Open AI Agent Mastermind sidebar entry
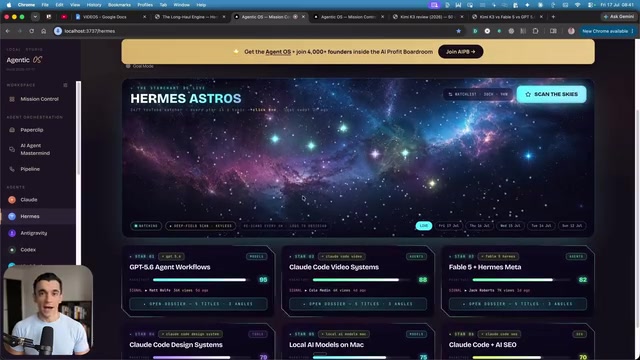Viewport: 640px width, 360px height. [x=35, y=149]
